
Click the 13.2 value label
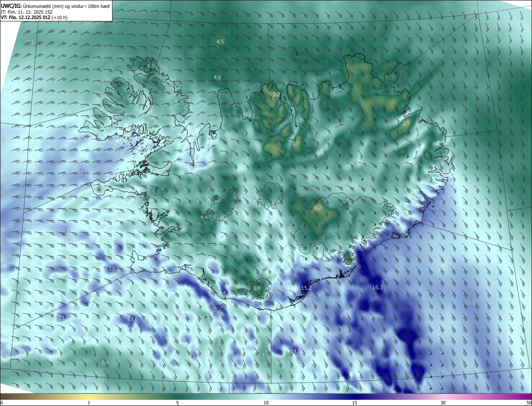(113, 269)
